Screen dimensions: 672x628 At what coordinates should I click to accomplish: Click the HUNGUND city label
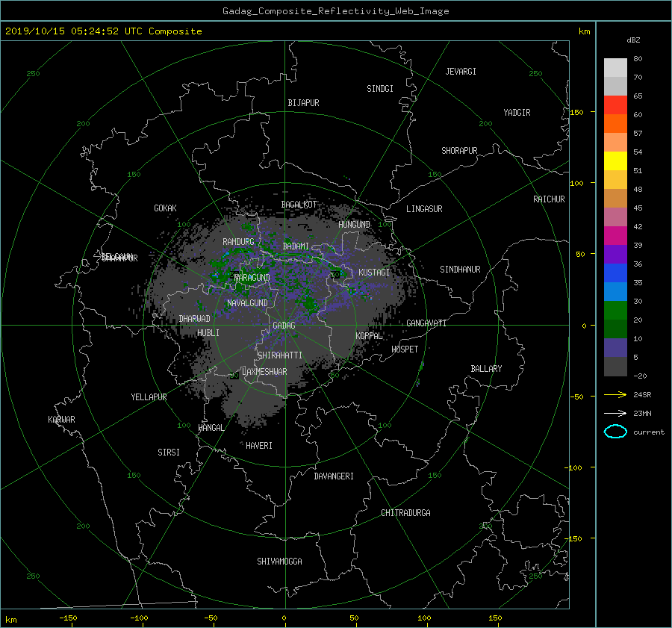[354, 224]
